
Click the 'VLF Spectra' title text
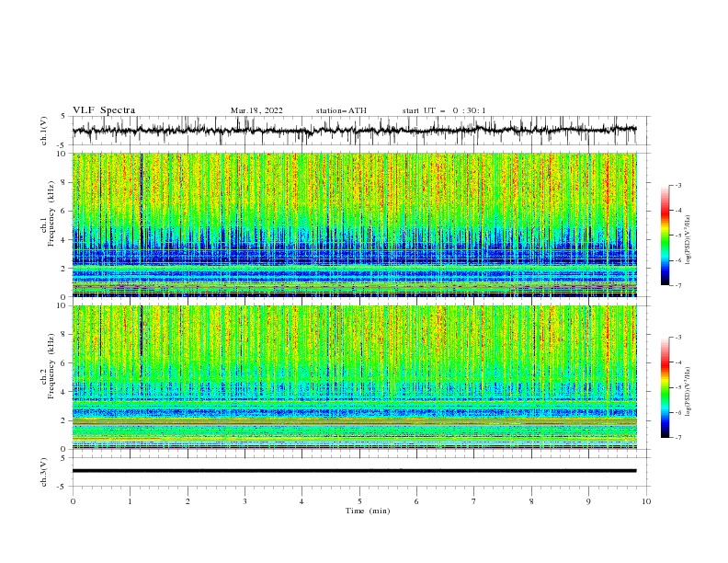click(104, 110)
